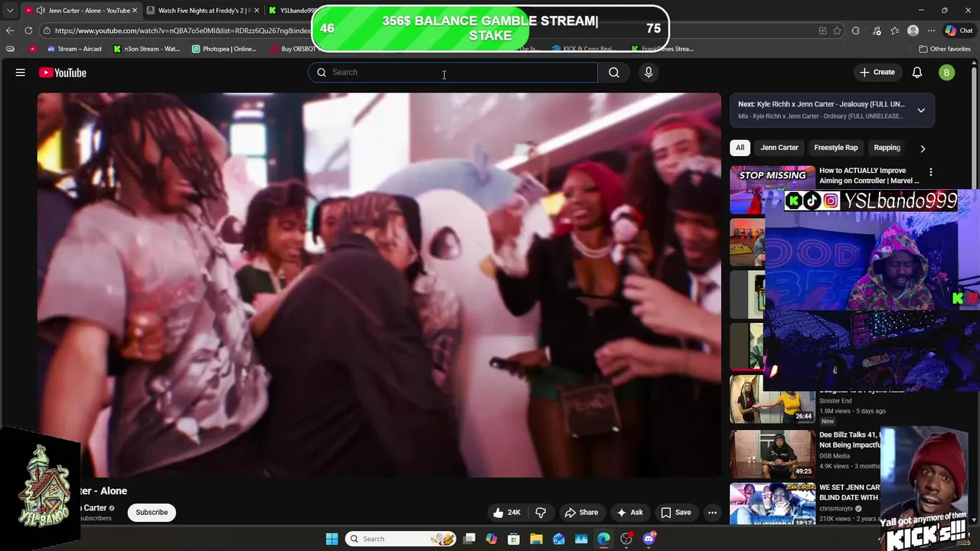980x551 pixels.
Task: Open the account avatar menu
Action: tap(947, 73)
